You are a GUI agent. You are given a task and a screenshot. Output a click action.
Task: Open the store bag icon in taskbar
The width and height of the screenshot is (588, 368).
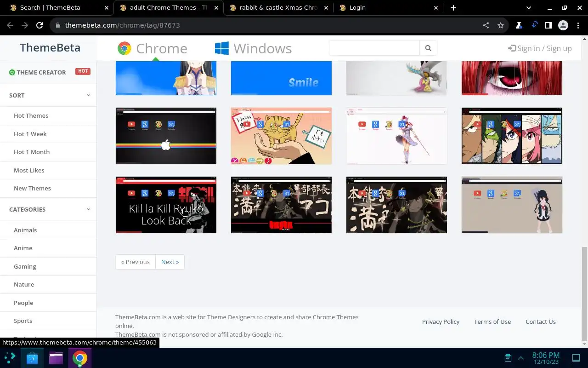(32, 358)
